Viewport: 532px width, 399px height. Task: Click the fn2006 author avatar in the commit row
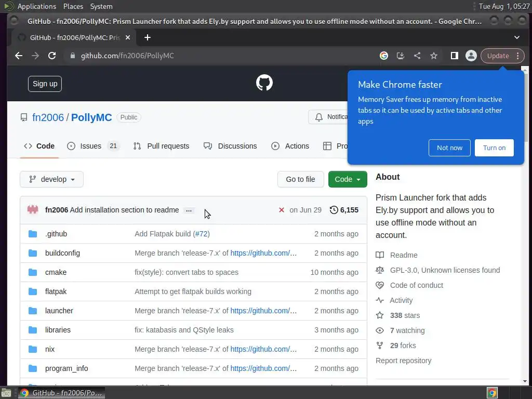click(33, 210)
